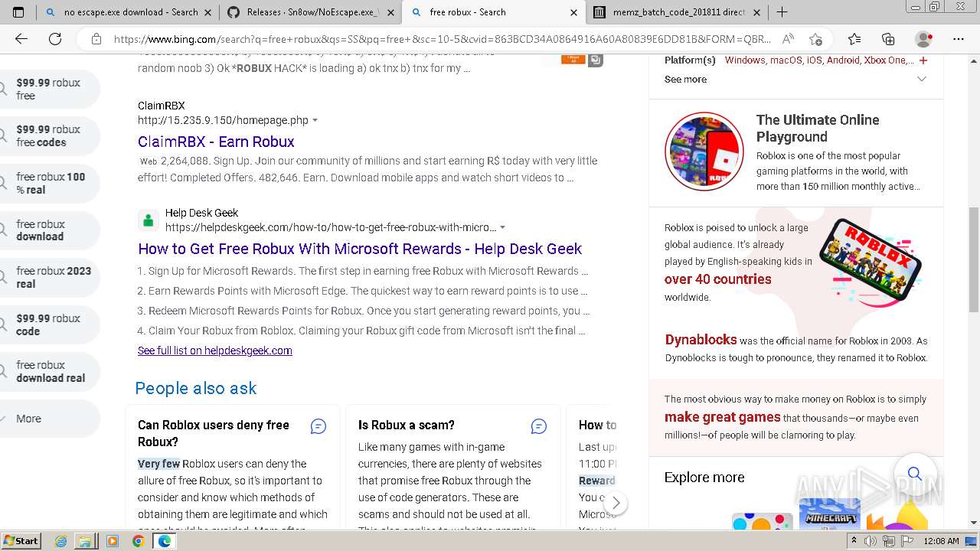Click Explore more heading
Viewport: 980px width, 551px height.
pyautogui.click(x=704, y=478)
